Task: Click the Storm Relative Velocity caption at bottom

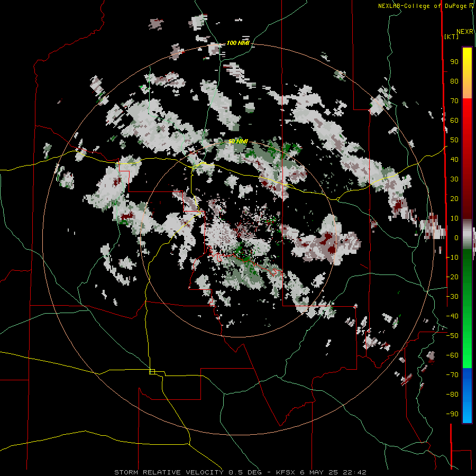Action: pyautogui.click(x=240, y=472)
